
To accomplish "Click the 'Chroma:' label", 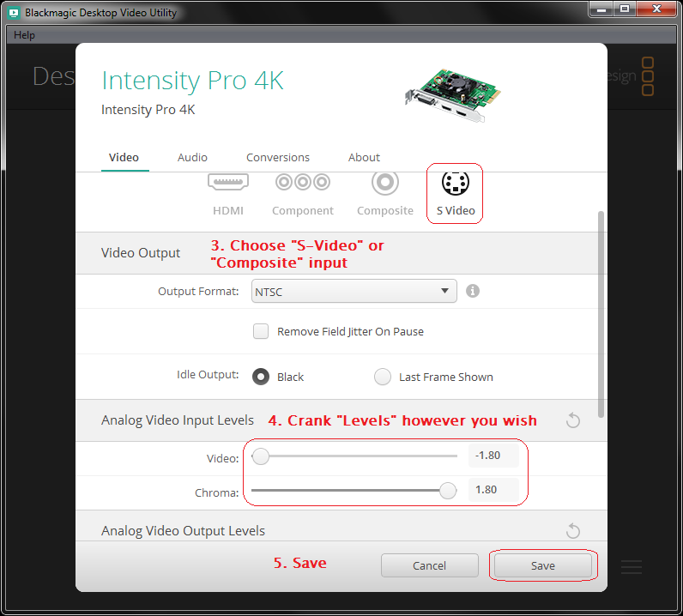I will [216, 492].
